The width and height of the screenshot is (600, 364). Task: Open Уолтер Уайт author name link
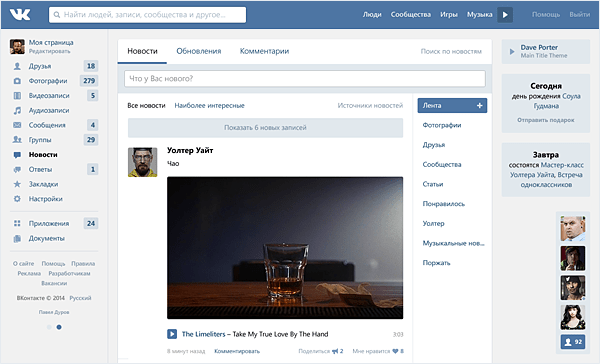190,150
